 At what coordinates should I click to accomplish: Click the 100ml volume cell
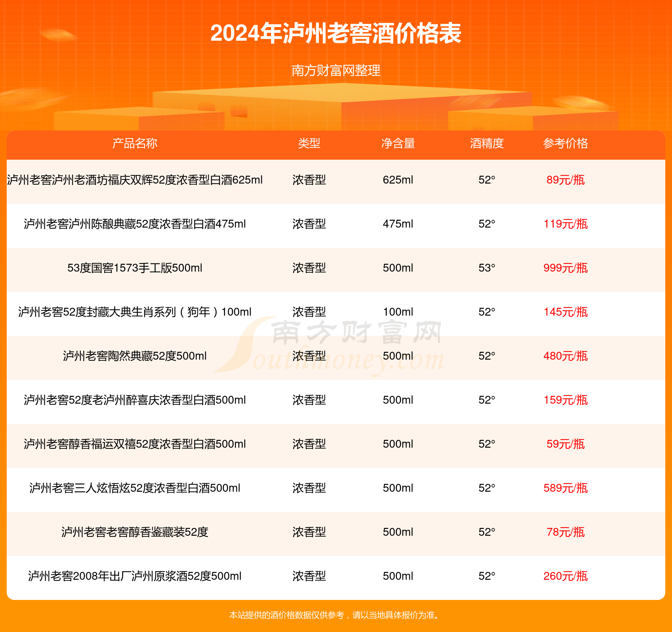(398, 312)
